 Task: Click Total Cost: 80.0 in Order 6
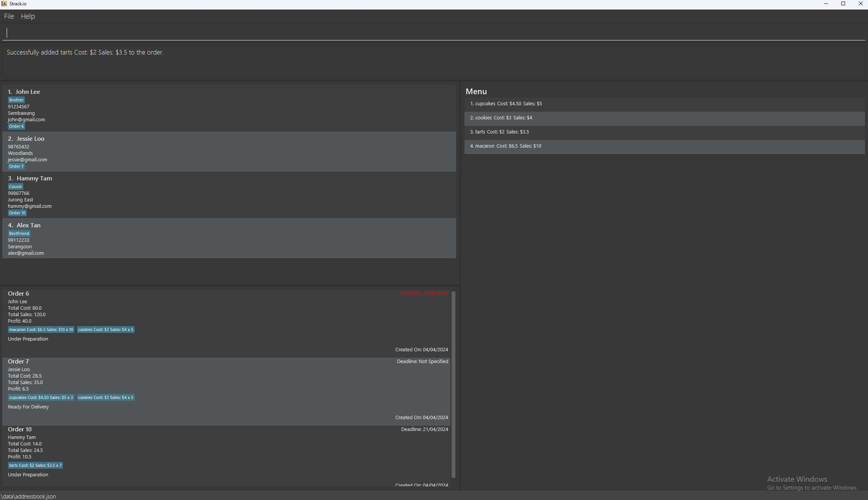pos(25,308)
